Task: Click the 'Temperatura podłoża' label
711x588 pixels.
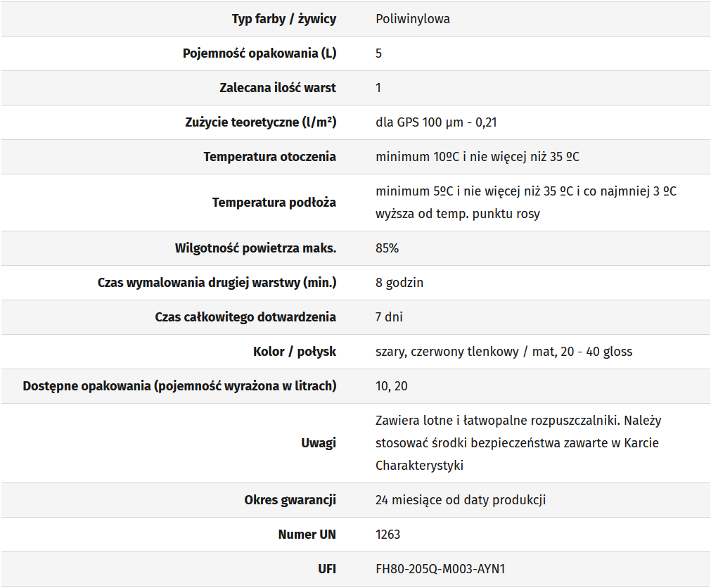Action: [274, 203]
